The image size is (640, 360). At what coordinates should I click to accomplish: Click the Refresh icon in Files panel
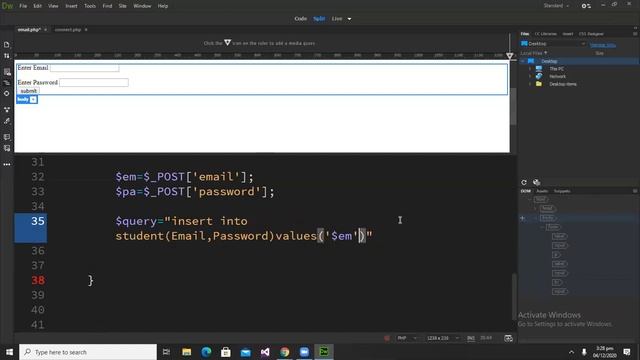coord(524,182)
